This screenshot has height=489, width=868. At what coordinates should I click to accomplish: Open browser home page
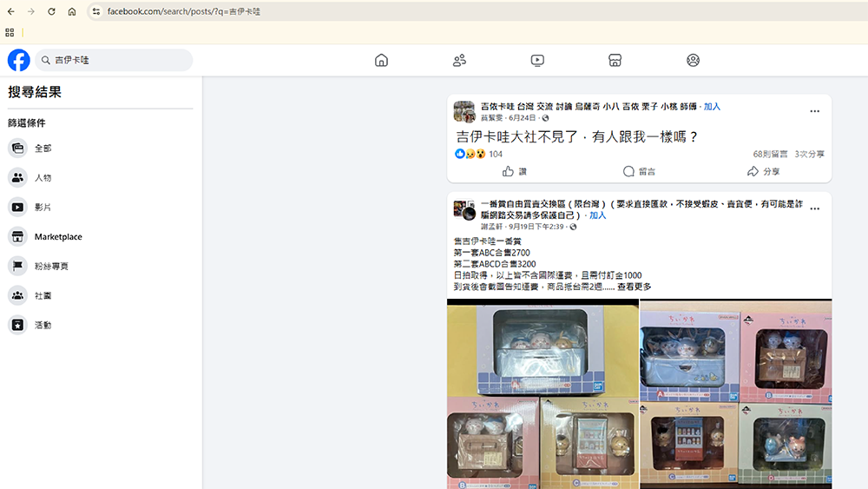pyautogui.click(x=72, y=11)
